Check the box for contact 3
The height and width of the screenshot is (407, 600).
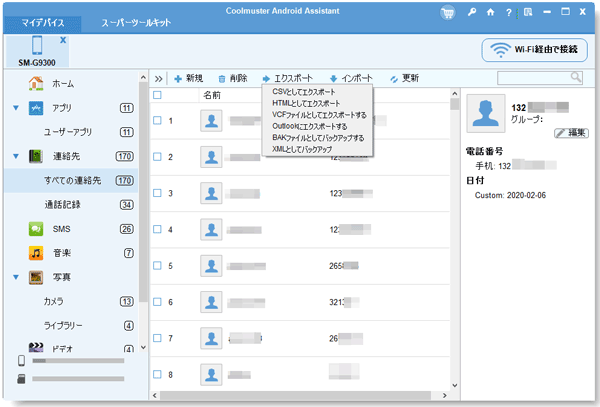coord(157,193)
